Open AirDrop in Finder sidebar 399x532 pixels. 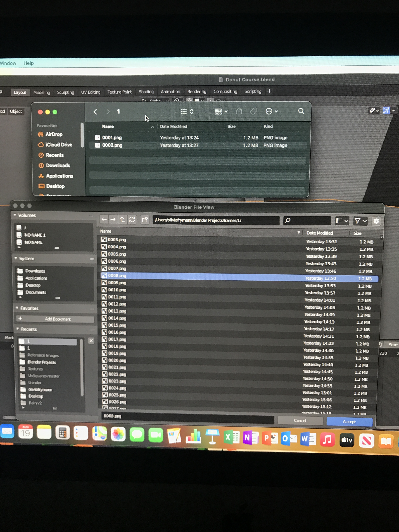(x=50, y=134)
